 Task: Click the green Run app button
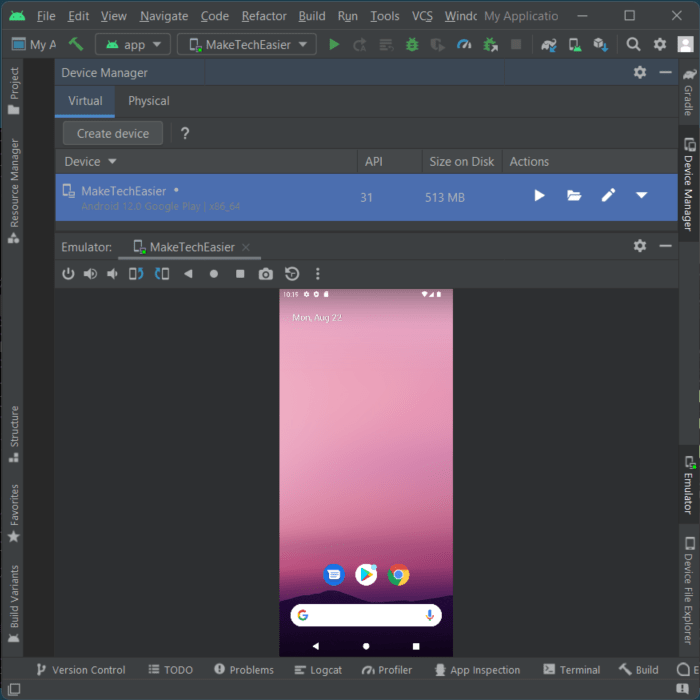click(x=333, y=45)
